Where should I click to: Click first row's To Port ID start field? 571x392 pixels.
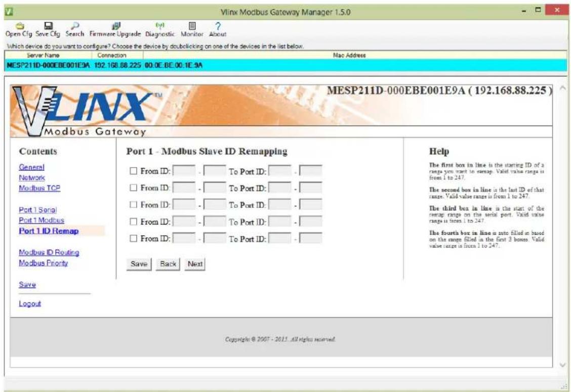click(280, 170)
